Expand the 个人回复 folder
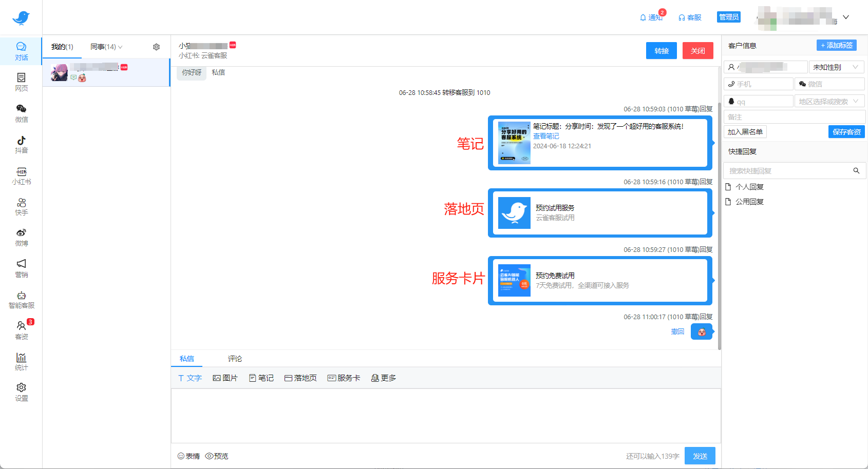 point(749,187)
